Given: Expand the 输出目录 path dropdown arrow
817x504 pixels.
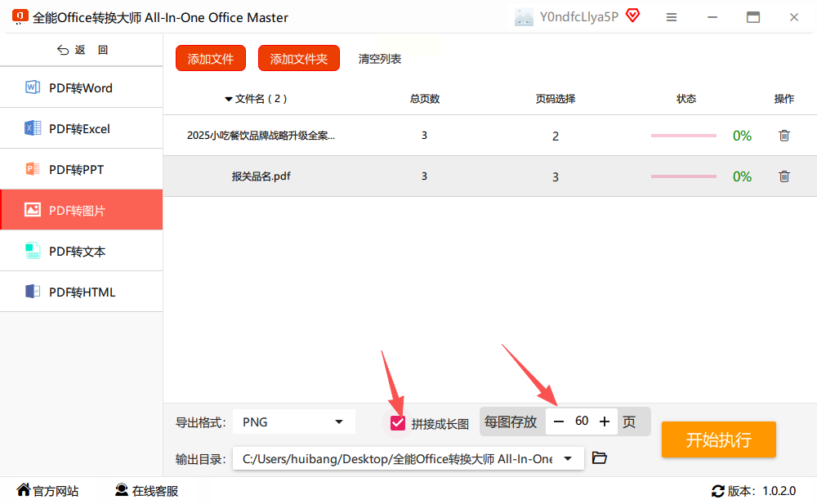Looking at the screenshot, I should (568, 458).
